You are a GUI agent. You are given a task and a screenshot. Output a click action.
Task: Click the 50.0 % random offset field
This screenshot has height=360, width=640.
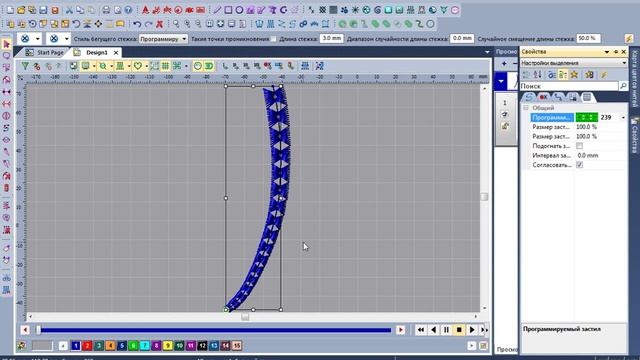pos(588,38)
